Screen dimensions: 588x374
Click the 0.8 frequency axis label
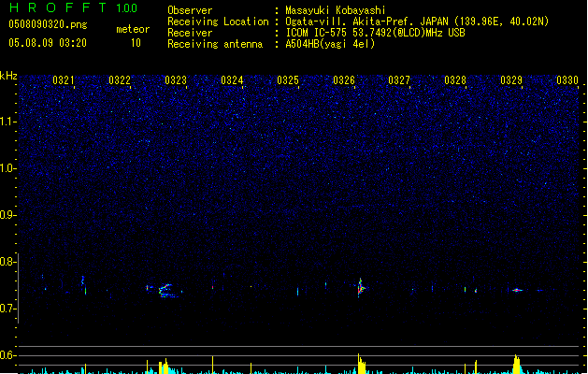click(x=7, y=262)
